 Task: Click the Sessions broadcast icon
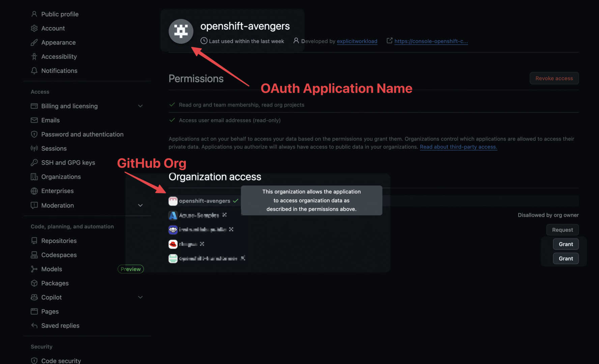click(34, 149)
